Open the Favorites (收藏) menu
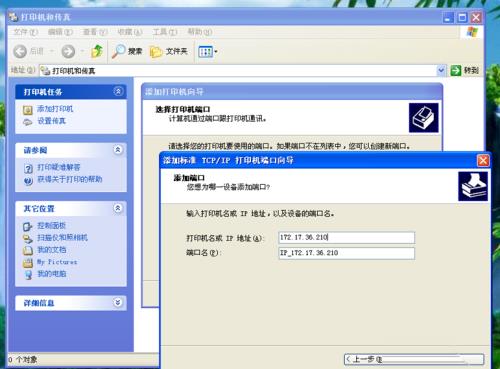The height and width of the screenshot is (369, 500). (x=130, y=32)
